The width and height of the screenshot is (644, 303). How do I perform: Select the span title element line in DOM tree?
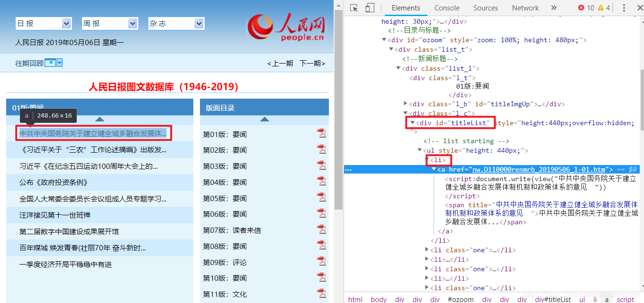point(541,213)
